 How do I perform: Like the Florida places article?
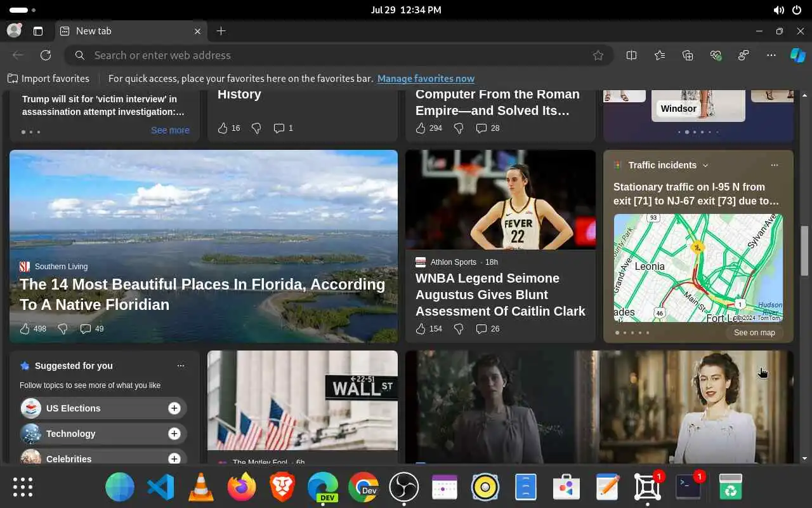[25, 329]
